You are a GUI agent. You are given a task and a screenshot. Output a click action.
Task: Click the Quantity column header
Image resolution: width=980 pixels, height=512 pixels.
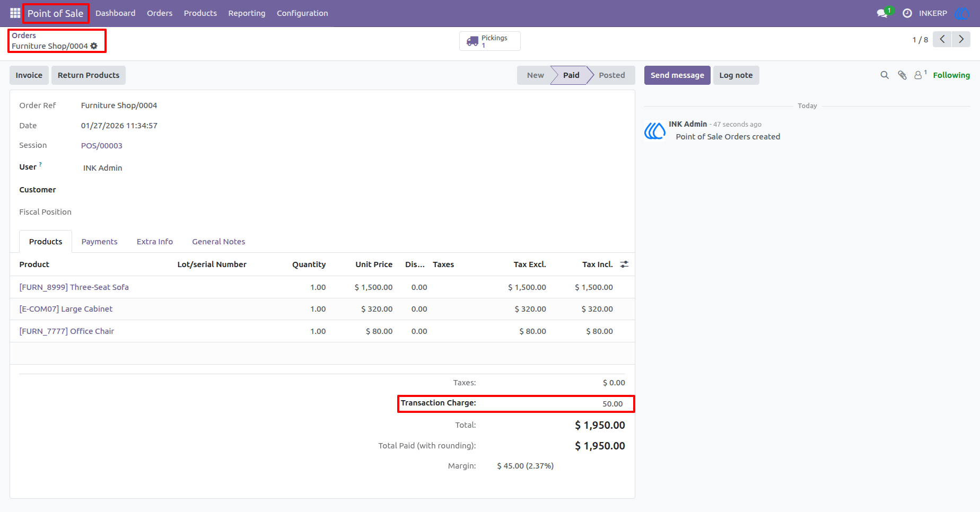[x=309, y=264]
